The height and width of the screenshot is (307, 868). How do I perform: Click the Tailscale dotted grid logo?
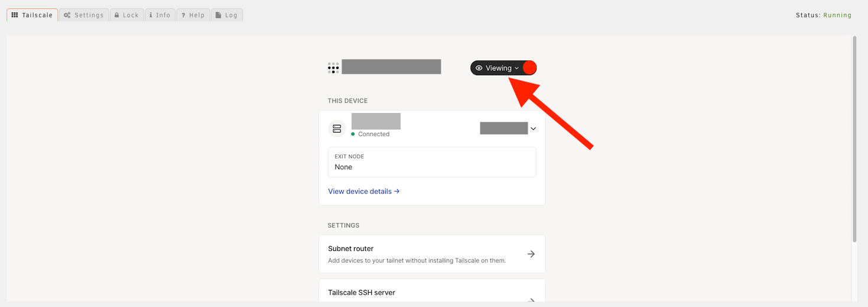point(333,67)
